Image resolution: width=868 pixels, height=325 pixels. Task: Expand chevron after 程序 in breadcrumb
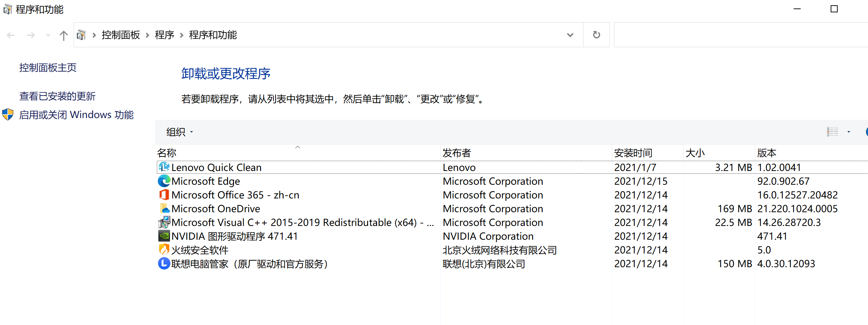[x=181, y=35]
